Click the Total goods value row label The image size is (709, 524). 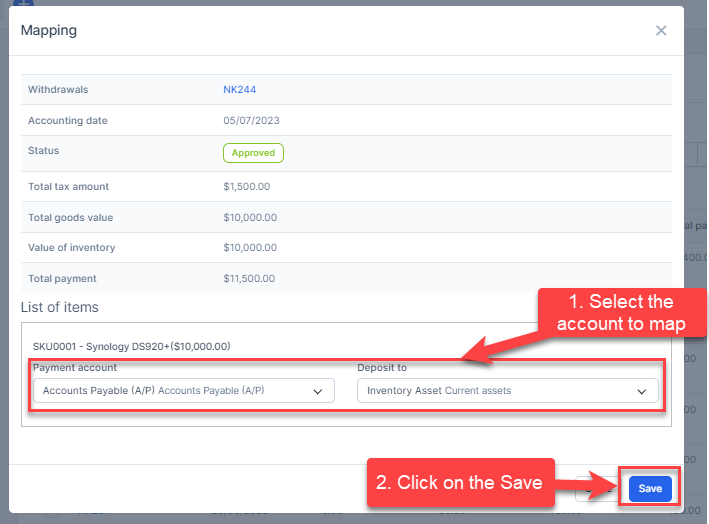[70, 218]
